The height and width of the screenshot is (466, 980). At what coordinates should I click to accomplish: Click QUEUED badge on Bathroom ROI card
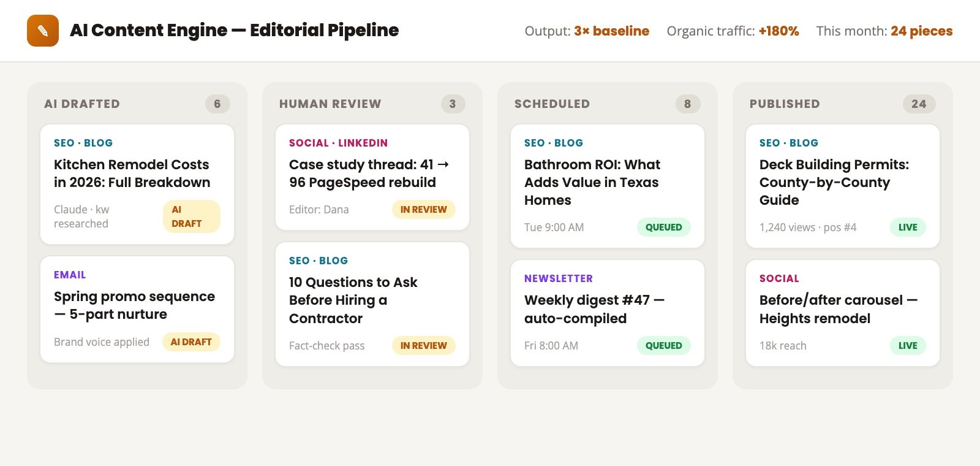[664, 227]
